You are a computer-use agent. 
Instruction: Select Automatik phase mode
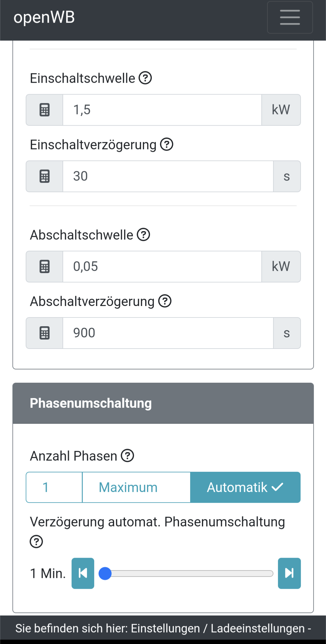[245, 487]
